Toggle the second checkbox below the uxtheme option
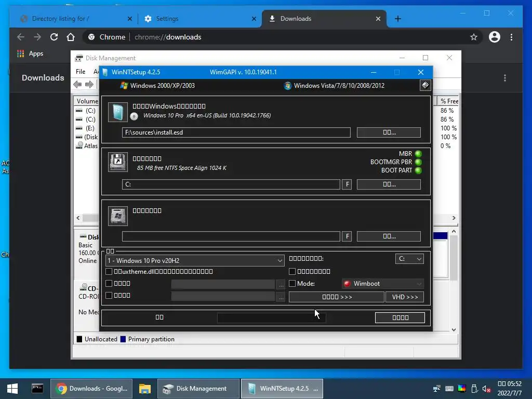Image resolution: width=532 pixels, height=399 pixels. [x=109, y=295]
